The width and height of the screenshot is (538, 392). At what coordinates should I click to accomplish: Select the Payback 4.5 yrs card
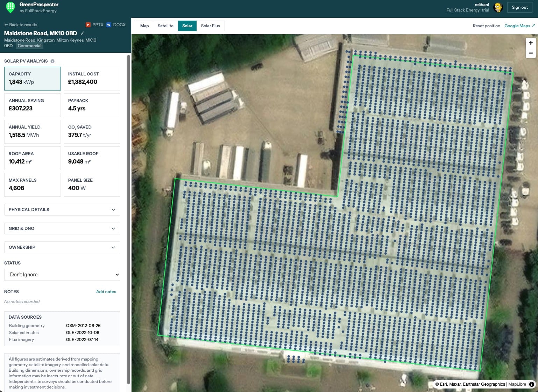[x=92, y=105]
